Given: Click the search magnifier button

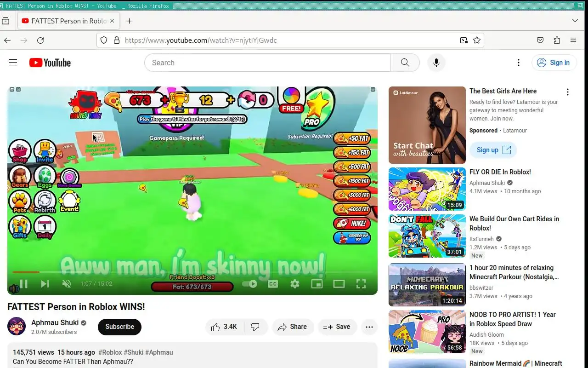Looking at the screenshot, I should tap(405, 63).
